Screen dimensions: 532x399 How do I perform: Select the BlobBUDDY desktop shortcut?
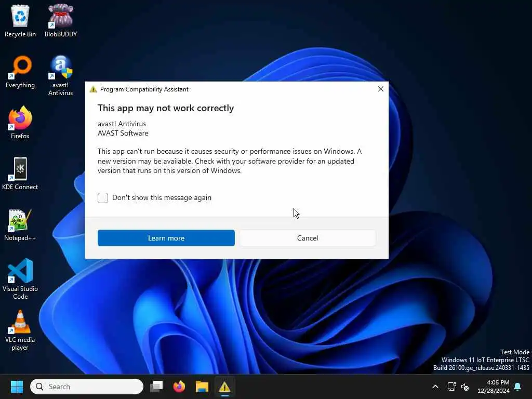61,21
